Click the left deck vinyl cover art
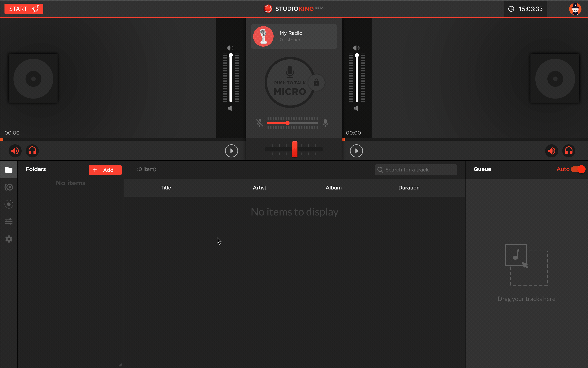 pyautogui.click(x=33, y=78)
